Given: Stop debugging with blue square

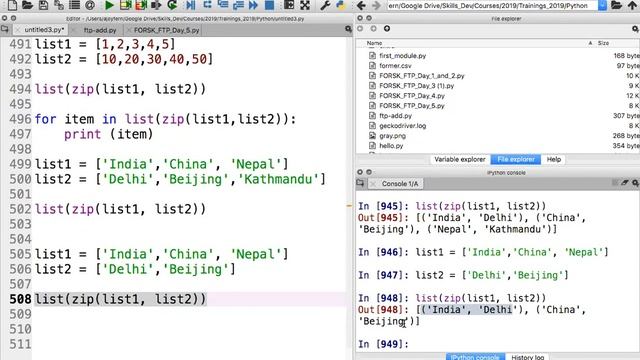Looking at the screenshot, I should 269,5.
